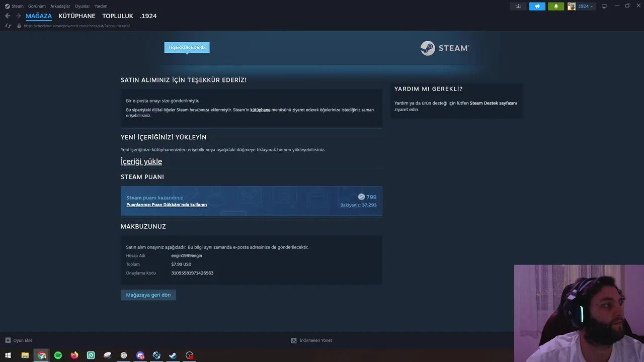Click the İçeriği yükle link
Viewport: 644px width, 362px height.
coord(141,161)
